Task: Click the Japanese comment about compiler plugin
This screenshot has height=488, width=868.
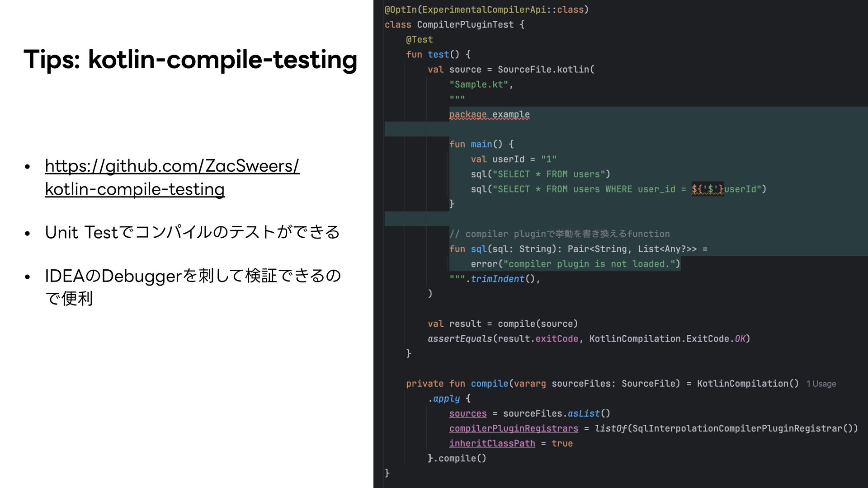Action: (559, 234)
